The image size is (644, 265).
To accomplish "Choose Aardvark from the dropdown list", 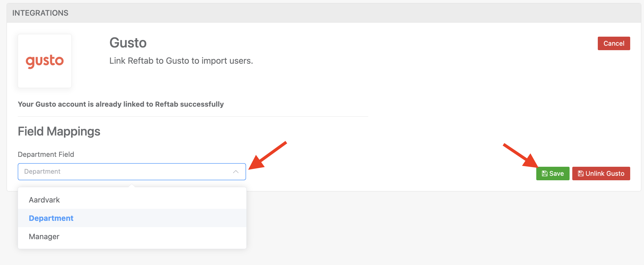I will (132, 200).
